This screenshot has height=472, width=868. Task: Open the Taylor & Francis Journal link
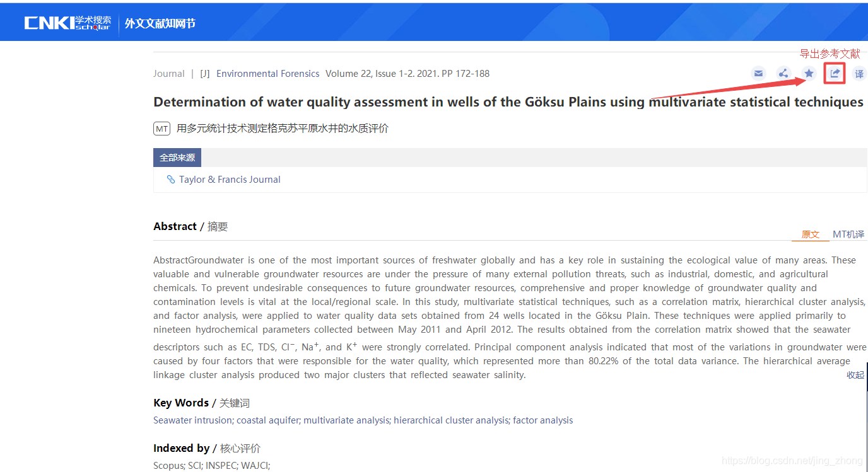[230, 180]
